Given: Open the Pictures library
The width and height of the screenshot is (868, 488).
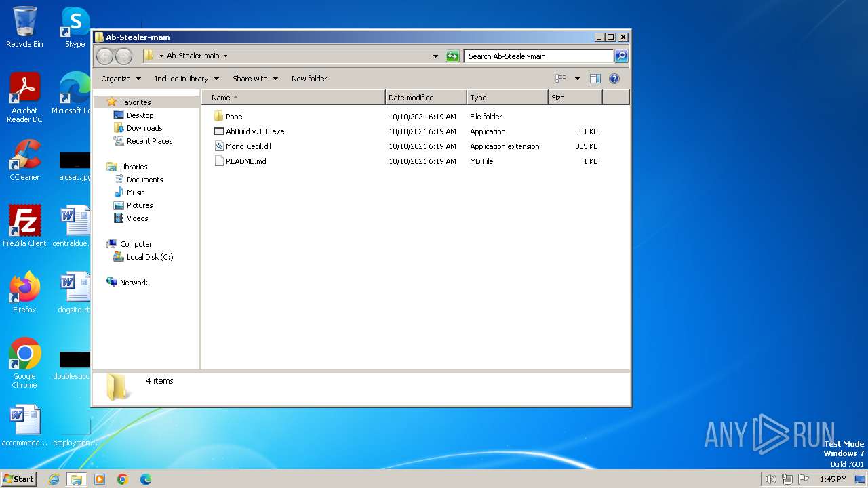Looking at the screenshot, I should [x=140, y=205].
